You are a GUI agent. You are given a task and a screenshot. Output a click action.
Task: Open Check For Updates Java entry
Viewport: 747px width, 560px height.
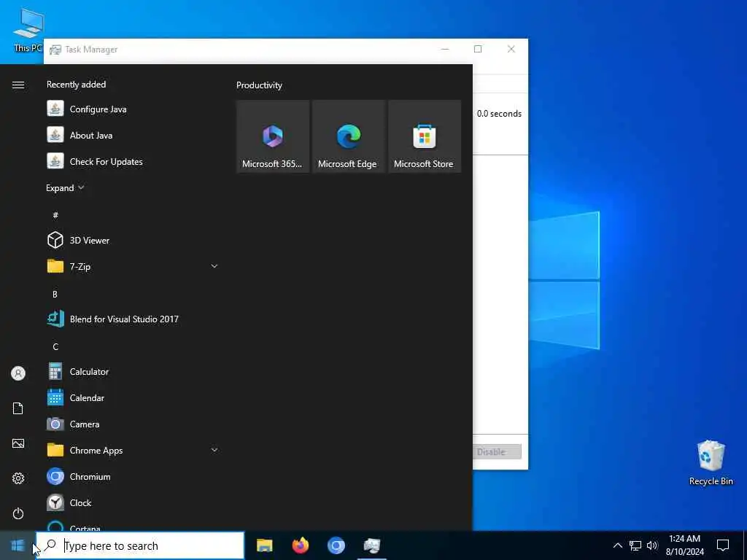132,161
